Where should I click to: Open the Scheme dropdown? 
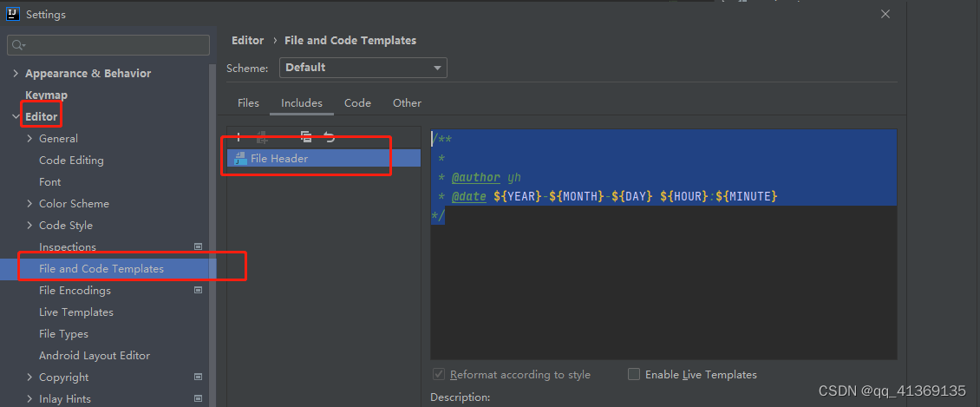[363, 68]
